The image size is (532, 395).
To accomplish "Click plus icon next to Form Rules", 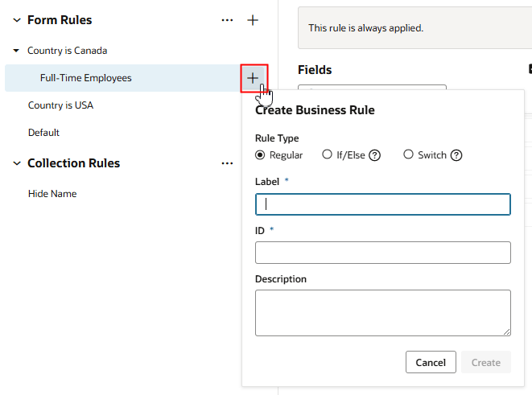I will (x=253, y=20).
